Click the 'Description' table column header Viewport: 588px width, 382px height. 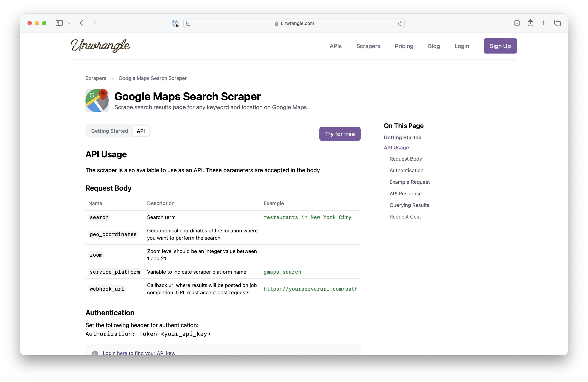[x=161, y=203]
